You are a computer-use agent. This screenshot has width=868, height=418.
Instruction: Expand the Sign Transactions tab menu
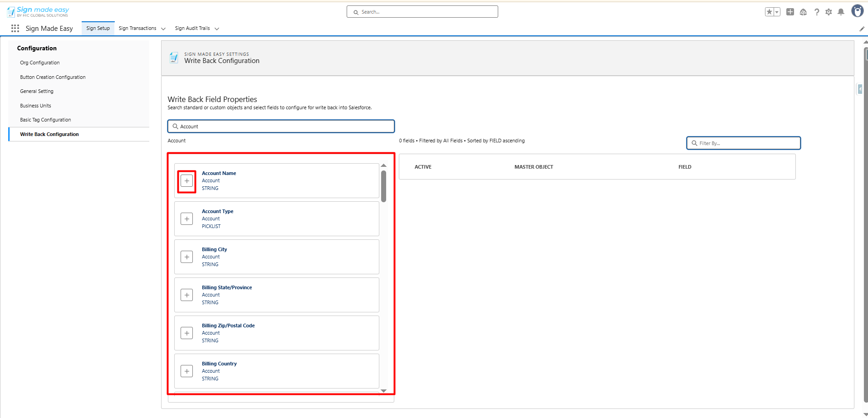point(163,29)
